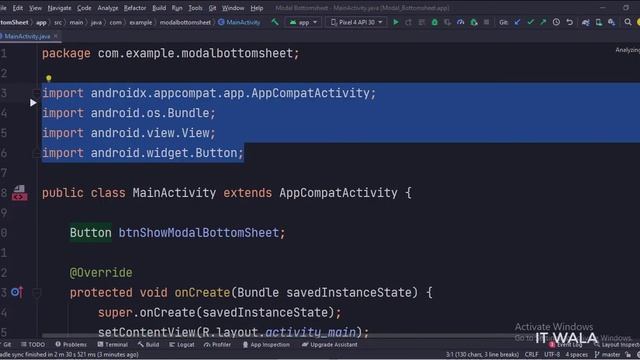This screenshot has width=640, height=360.
Task: Click the related XML file gutter icon
Action: click(19, 193)
